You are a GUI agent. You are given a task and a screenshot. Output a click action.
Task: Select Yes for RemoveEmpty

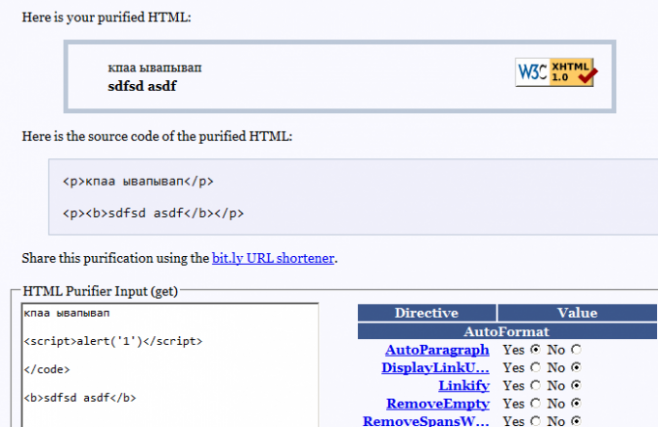535,403
